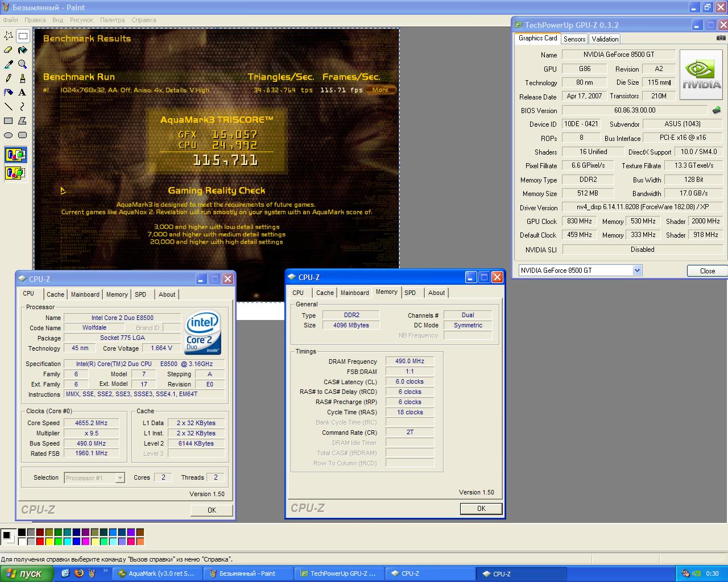Select the magenta color swatch

tap(86, 542)
